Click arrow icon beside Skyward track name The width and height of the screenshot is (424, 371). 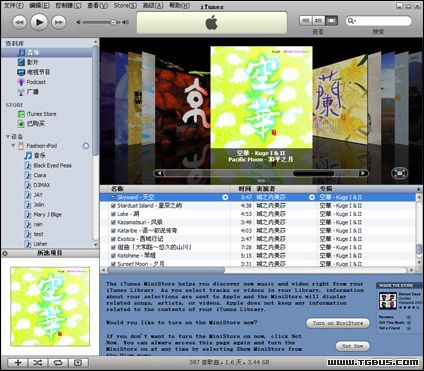pyautogui.click(x=225, y=197)
